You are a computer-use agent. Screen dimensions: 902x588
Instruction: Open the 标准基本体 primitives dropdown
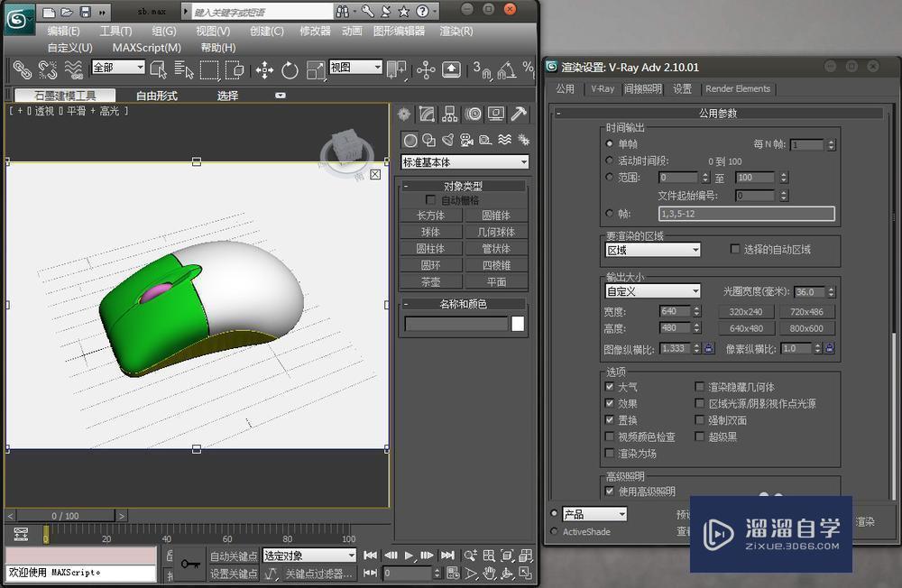pyautogui.click(x=465, y=161)
